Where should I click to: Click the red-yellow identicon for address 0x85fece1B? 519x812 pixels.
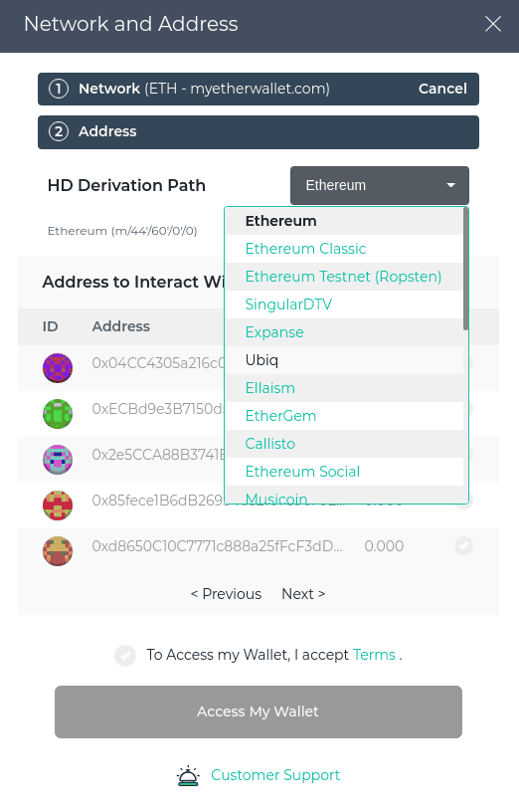tap(58, 506)
